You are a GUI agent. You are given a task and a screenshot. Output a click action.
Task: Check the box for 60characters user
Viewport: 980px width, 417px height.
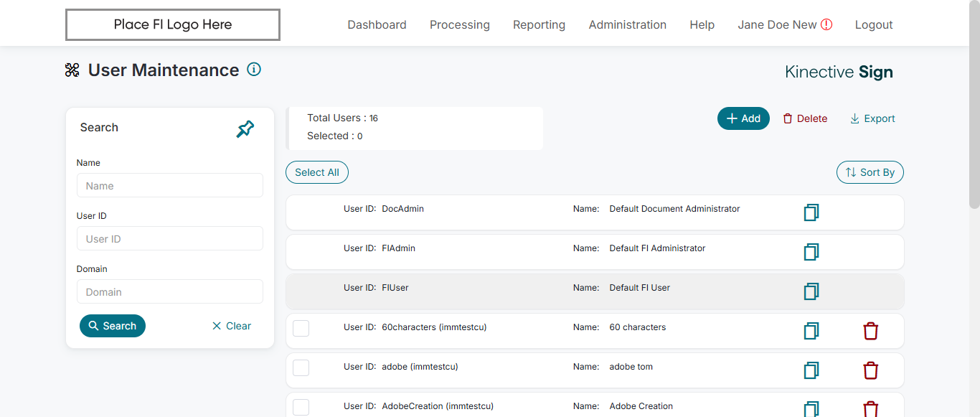301,328
